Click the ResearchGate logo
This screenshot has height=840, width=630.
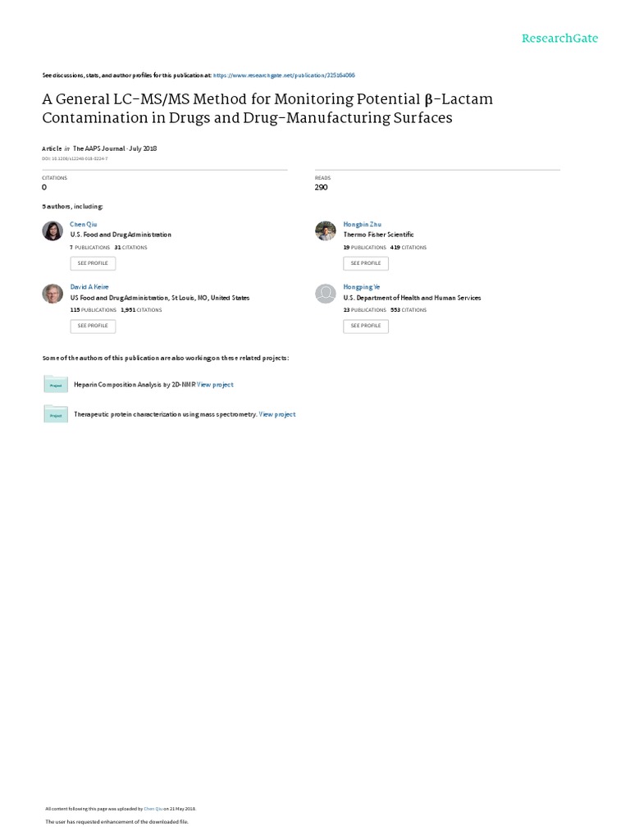point(560,39)
